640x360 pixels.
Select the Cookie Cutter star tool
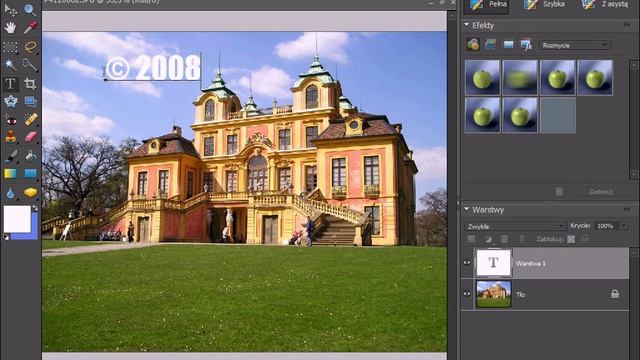click(x=10, y=101)
